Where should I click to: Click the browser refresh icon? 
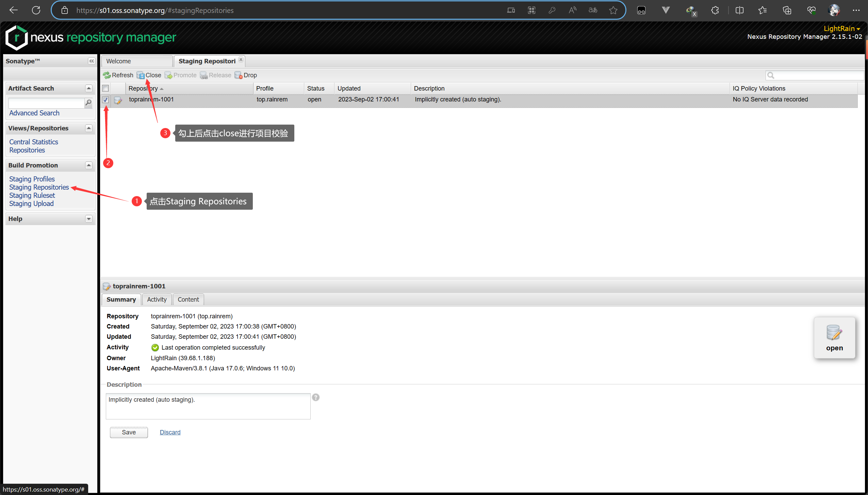(x=36, y=10)
